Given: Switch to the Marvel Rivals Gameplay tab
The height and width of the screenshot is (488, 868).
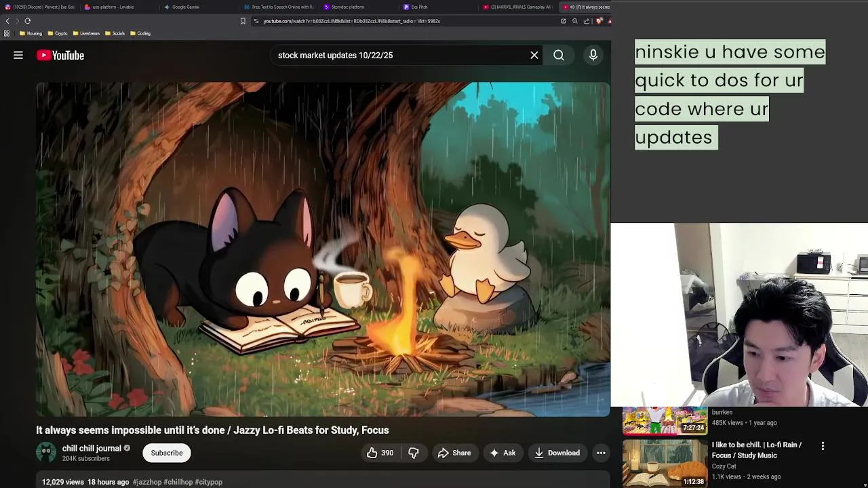Looking at the screenshot, I should (x=519, y=7).
